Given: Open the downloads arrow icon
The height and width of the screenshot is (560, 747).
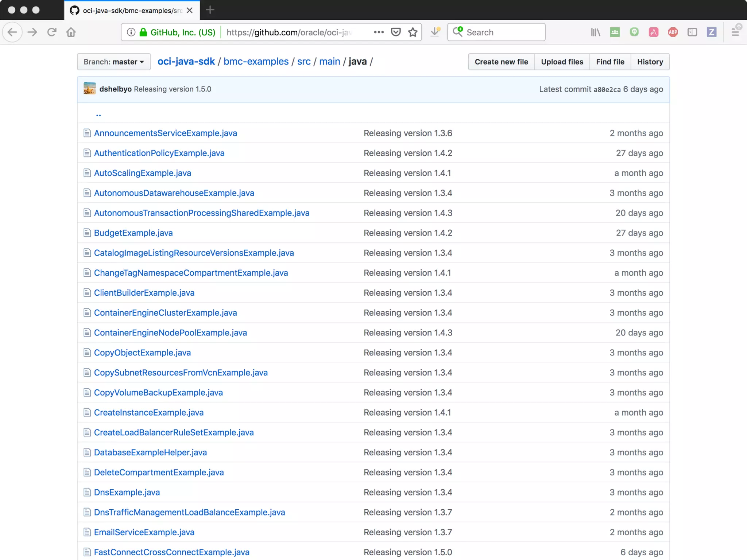Looking at the screenshot, I should [x=435, y=32].
